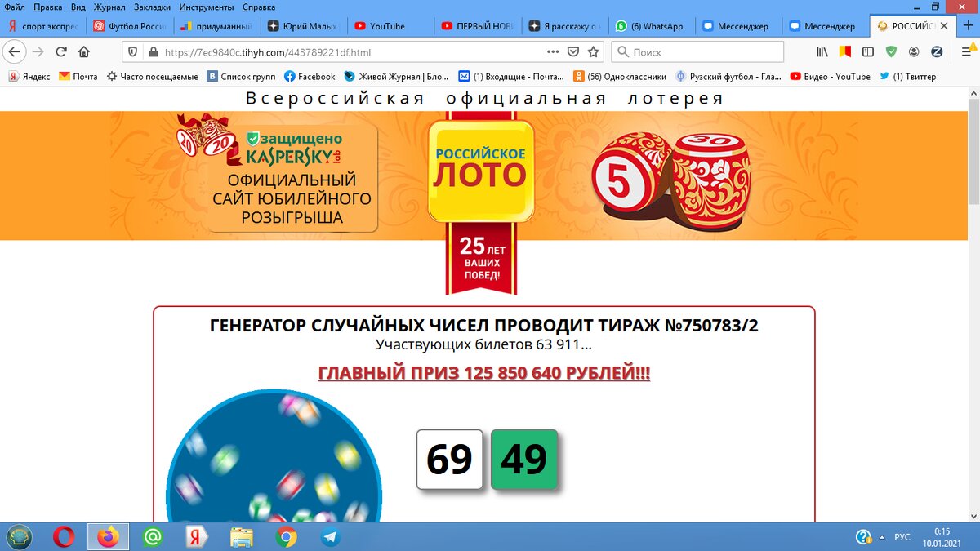Image resolution: width=980 pixels, height=551 pixels.
Task: Open the Живой Журнал bookmark
Action: (396, 77)
